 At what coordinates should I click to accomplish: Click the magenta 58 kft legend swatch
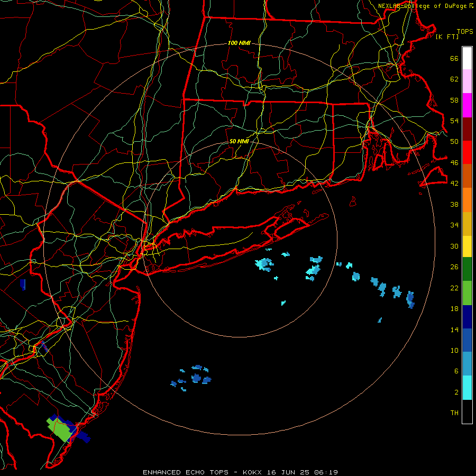[467, 105]
